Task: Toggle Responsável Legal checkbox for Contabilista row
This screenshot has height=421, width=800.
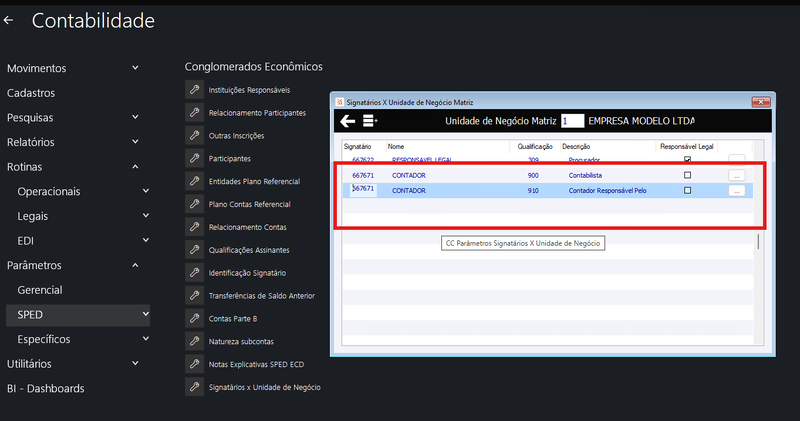Action: pyautogui.click(x=687, y=175)
